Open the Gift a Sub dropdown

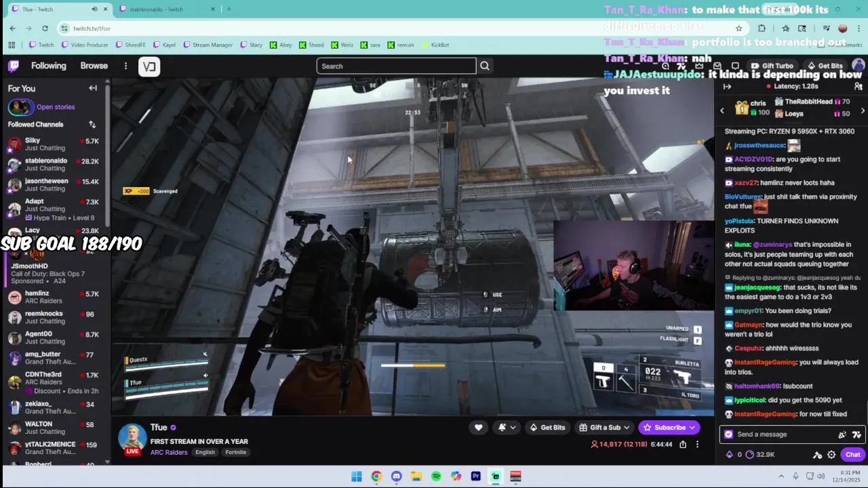tap(605, 427)
